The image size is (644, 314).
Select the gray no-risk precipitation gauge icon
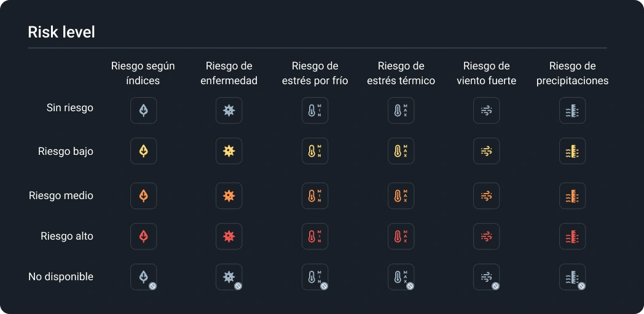572,111
